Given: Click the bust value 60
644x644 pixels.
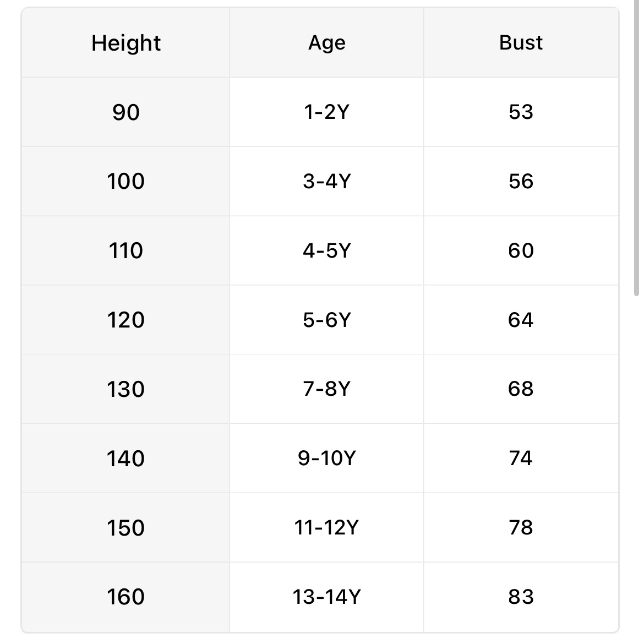Looking at the screenshot, I should tap(521, 251).
